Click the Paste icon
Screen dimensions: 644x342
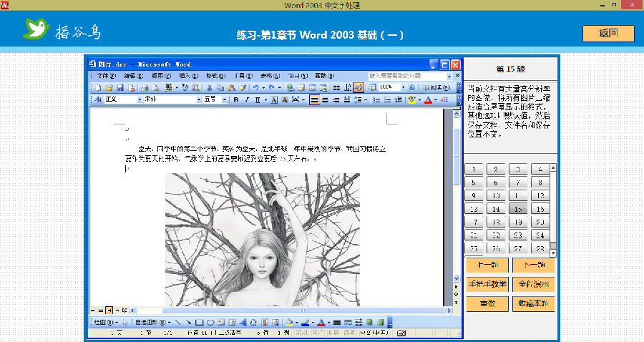click(231, 88)
